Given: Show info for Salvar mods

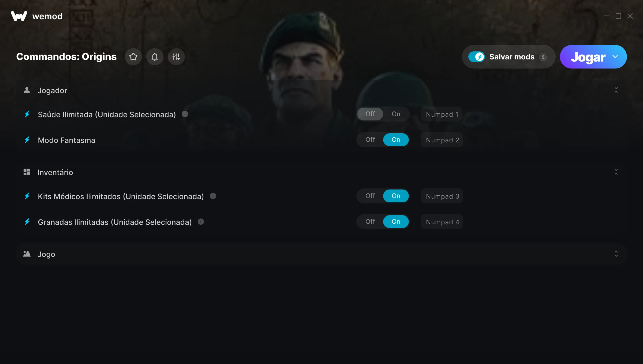Looking at the screenshot, I should 543,57.
